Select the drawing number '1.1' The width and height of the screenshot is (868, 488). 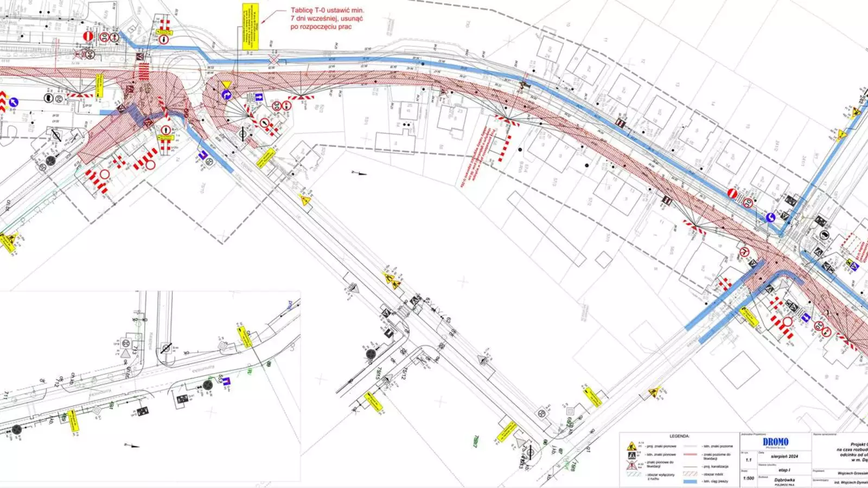[748, 460]
